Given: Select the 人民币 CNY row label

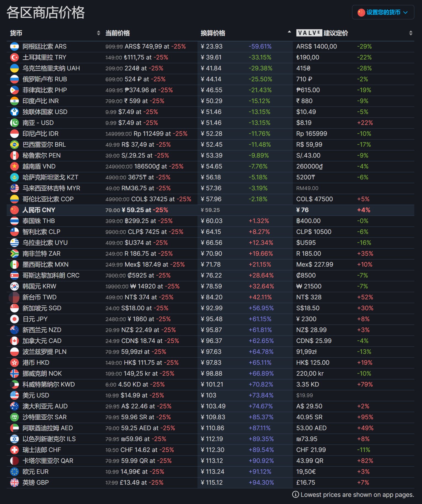Looking at the screenshot, I should pyautogui.click(x=39, y=210).
